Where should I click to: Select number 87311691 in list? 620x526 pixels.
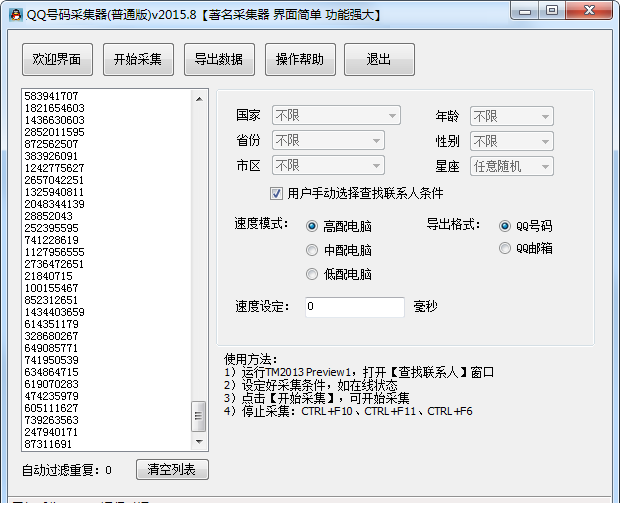[48, 444]
